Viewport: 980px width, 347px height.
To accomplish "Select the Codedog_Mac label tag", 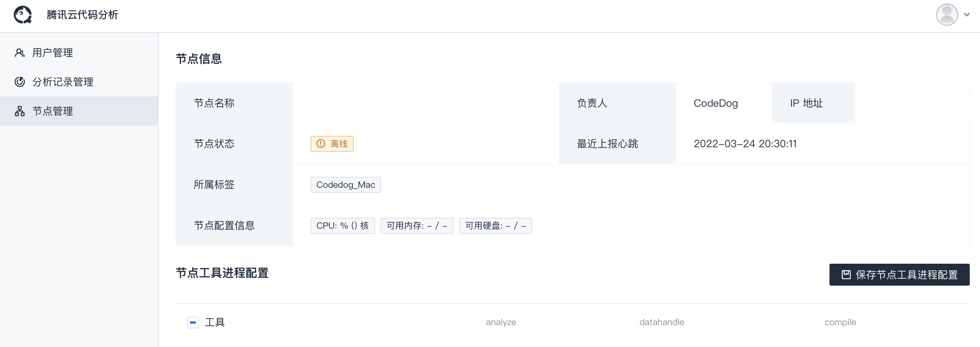I will [345, 185].
